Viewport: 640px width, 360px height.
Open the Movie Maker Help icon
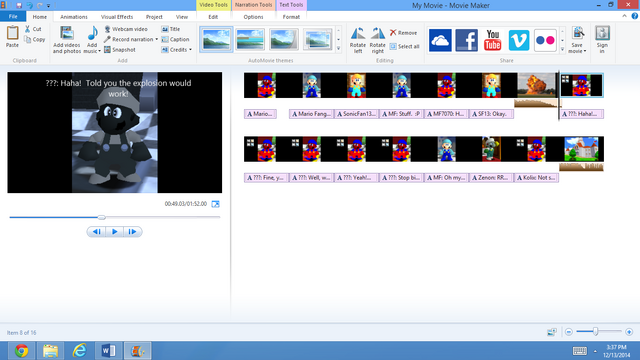635,16
